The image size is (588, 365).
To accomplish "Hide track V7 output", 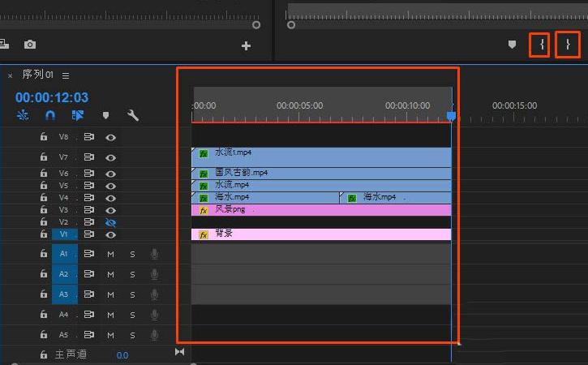I will pyautogui.click(x=110, y=158).
